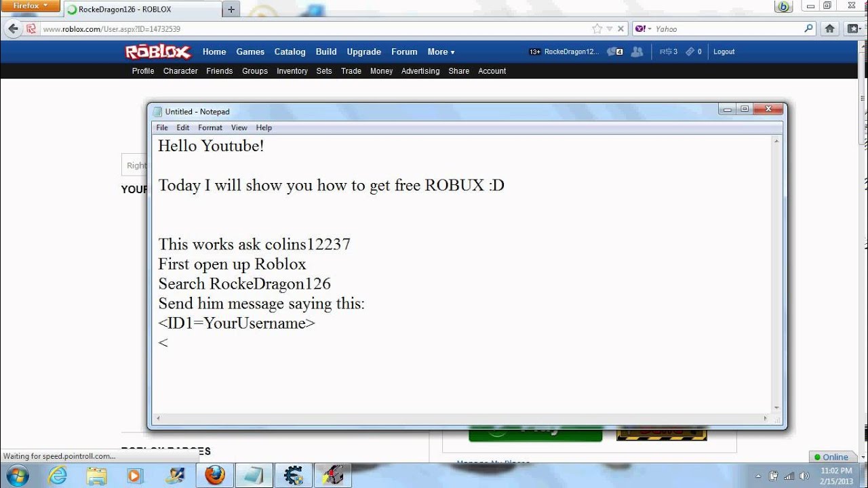Click the Build link in the Roblox header
Screen dimensions: 868x488
tap(326, 52)
